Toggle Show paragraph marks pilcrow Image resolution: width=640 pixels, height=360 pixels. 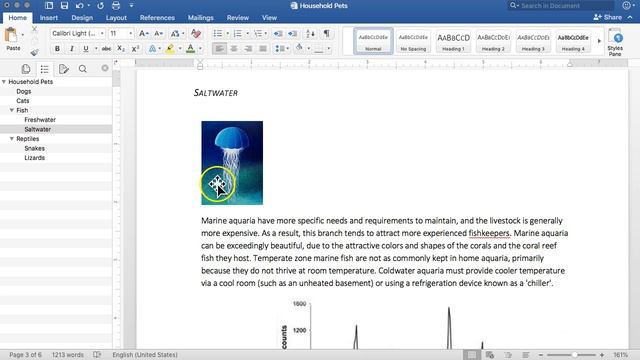click(x=327, y=33)
